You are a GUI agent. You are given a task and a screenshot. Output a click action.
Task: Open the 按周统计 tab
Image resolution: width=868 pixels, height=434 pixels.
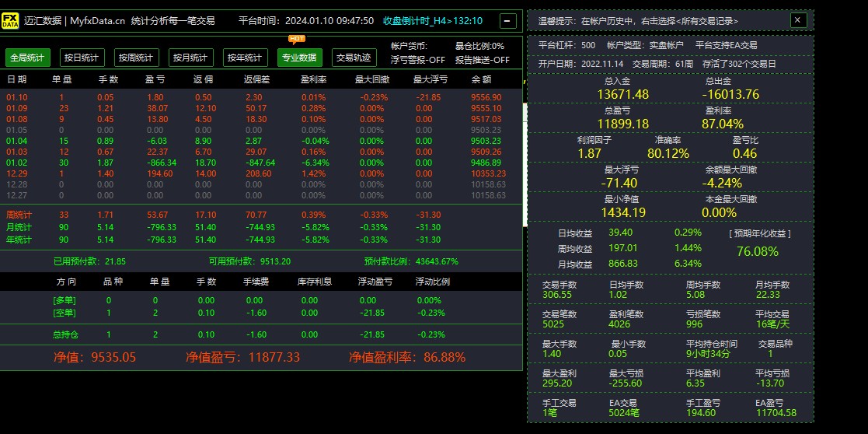(137, 58)
